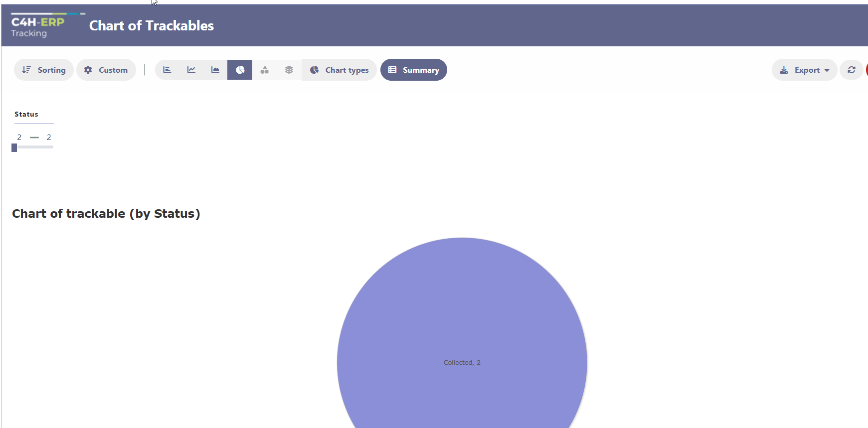Open the Sorting options
The width and height of the screenshot is (868, 428).
(44, 70)
